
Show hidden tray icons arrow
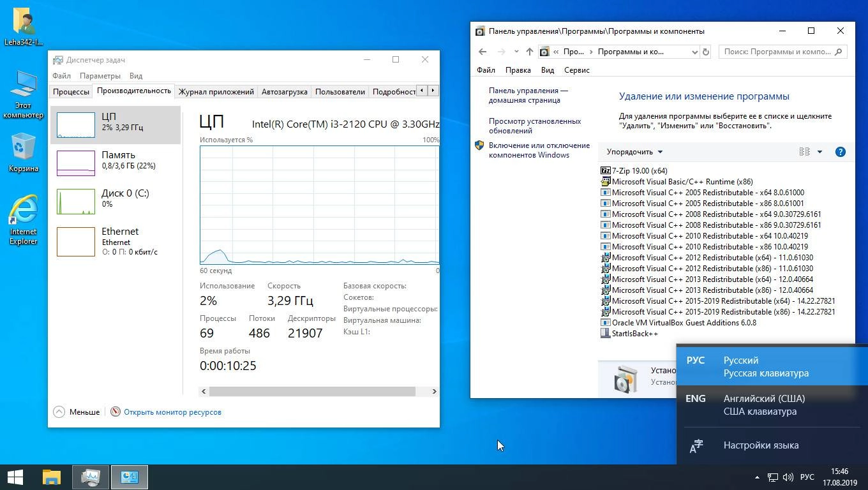[757, 477]
